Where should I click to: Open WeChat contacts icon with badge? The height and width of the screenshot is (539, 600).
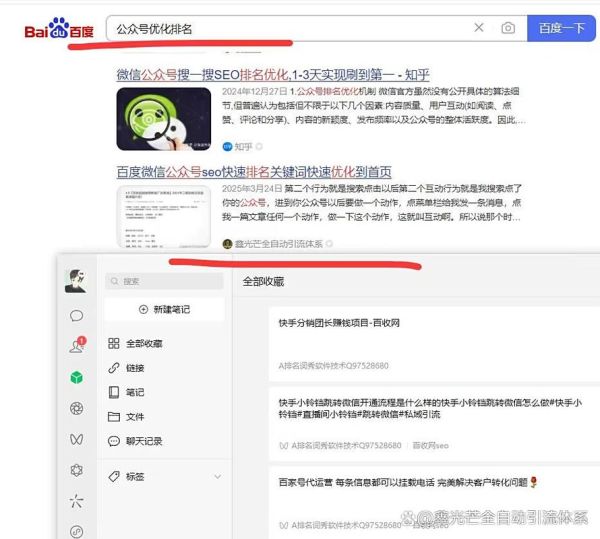(77, 345)
